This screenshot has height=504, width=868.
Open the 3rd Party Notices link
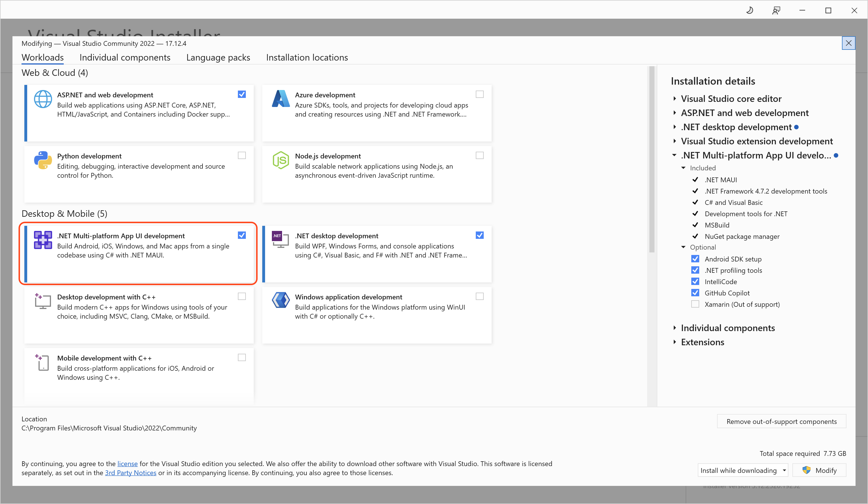[131, 473]
